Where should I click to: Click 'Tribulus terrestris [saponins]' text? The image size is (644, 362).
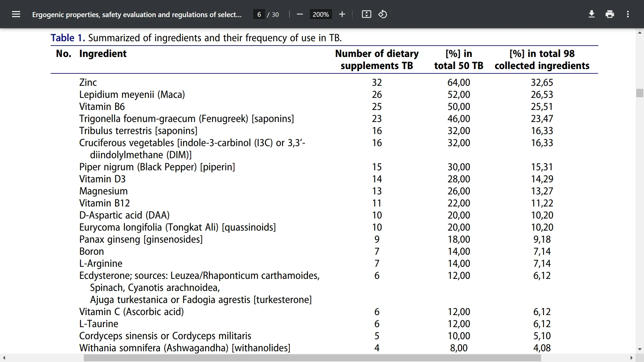(138, 131)
